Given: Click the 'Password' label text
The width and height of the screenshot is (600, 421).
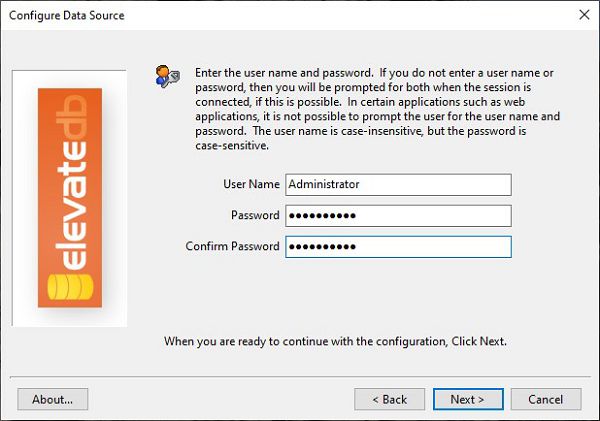Looking at the screenshot, I should pos(255,215).
